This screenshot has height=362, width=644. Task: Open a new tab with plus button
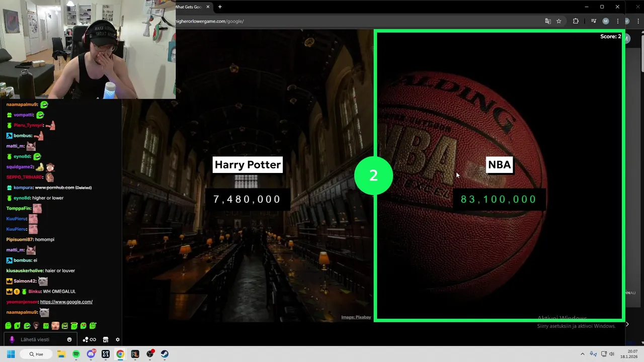(x=220, y=7)
